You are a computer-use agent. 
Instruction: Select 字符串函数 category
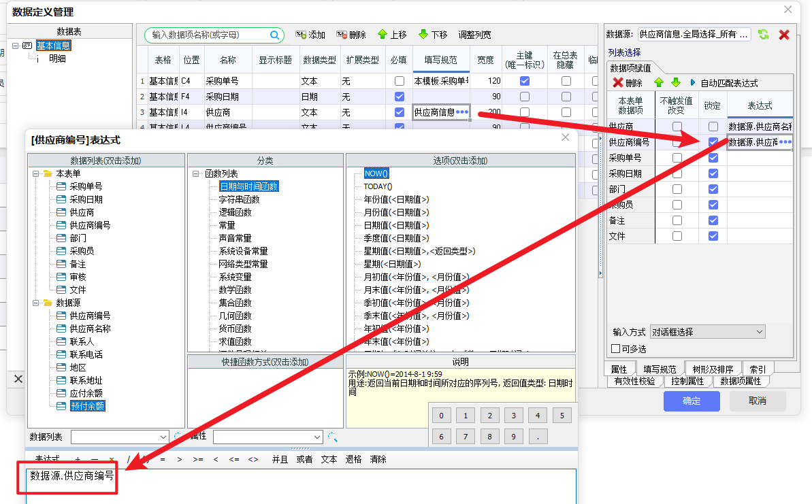pyautogui.click(x=239, y=199)
